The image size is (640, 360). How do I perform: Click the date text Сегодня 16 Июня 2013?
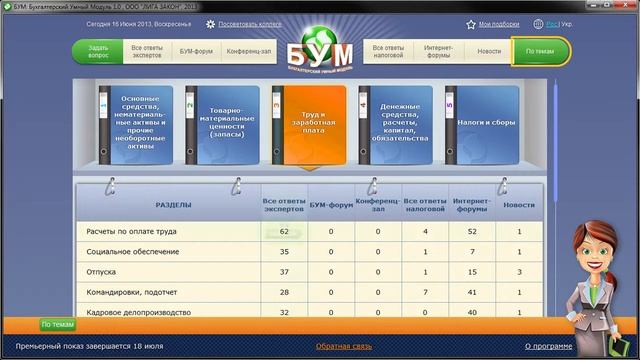click(138, 24)
